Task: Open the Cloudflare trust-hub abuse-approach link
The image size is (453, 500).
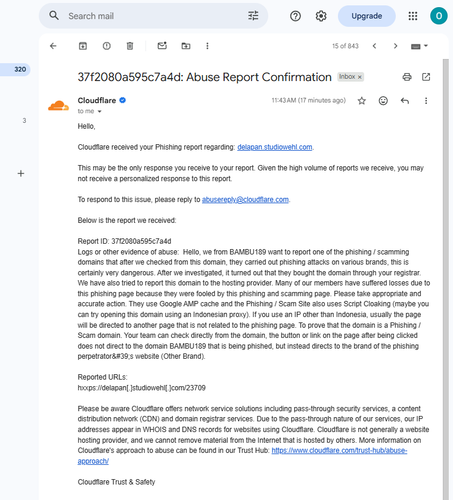Action: point(339,451)
